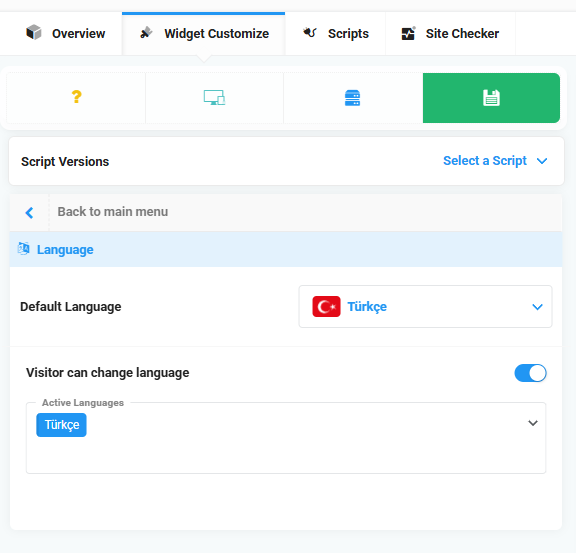Toggle Visitor can change language switch
This screenshot has width=576, height=553.
click(x=530, y=373)
